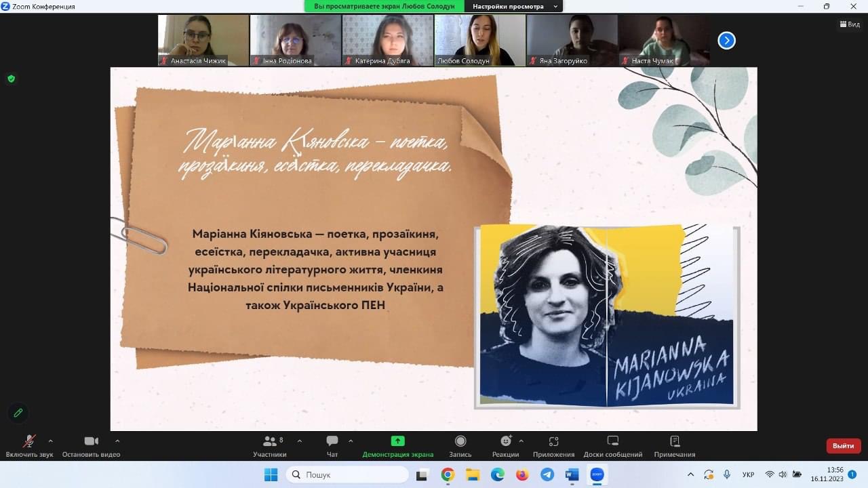Stop camera with Остановить видео
Viewport: 868px width, 488px height.
click(x=91, y=446)
